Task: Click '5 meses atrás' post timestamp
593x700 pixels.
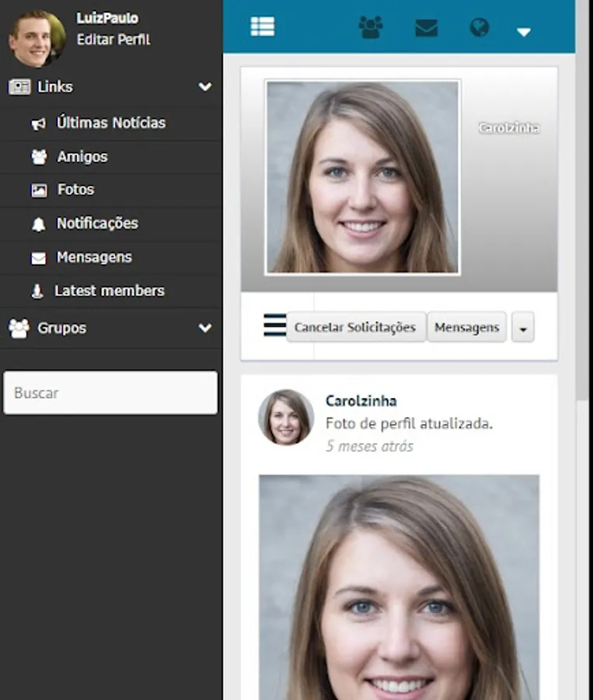Action: pos(369,446)
